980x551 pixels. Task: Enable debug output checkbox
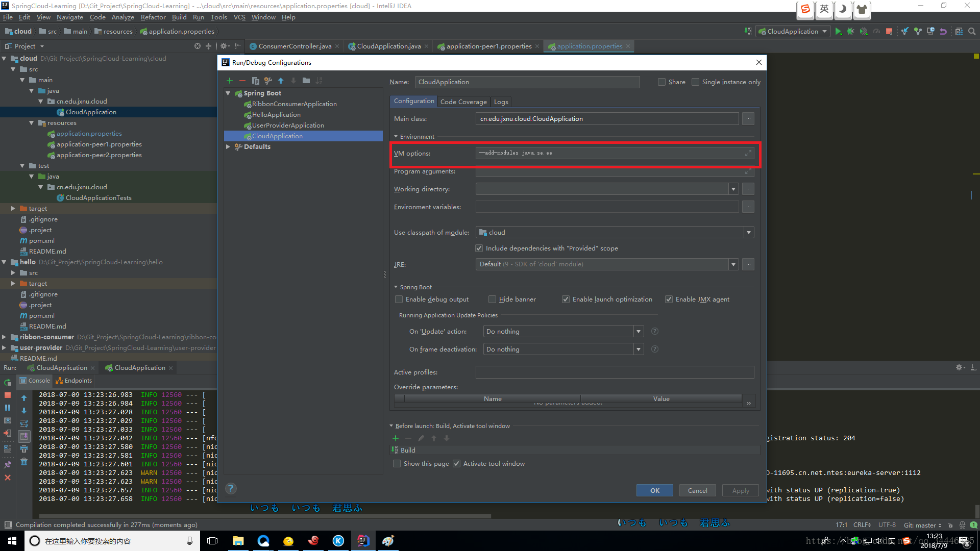point(399,299)
